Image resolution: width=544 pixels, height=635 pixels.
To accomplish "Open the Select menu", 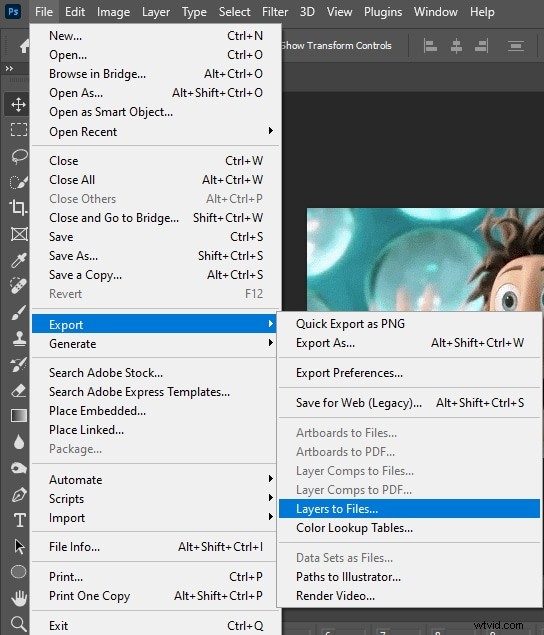I will (x=235, y=12).
